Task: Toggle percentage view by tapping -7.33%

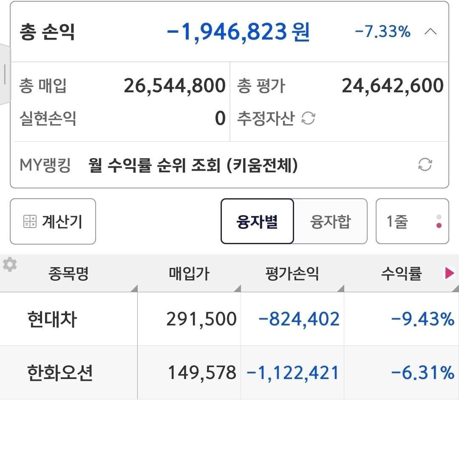Action: point(382,31)
